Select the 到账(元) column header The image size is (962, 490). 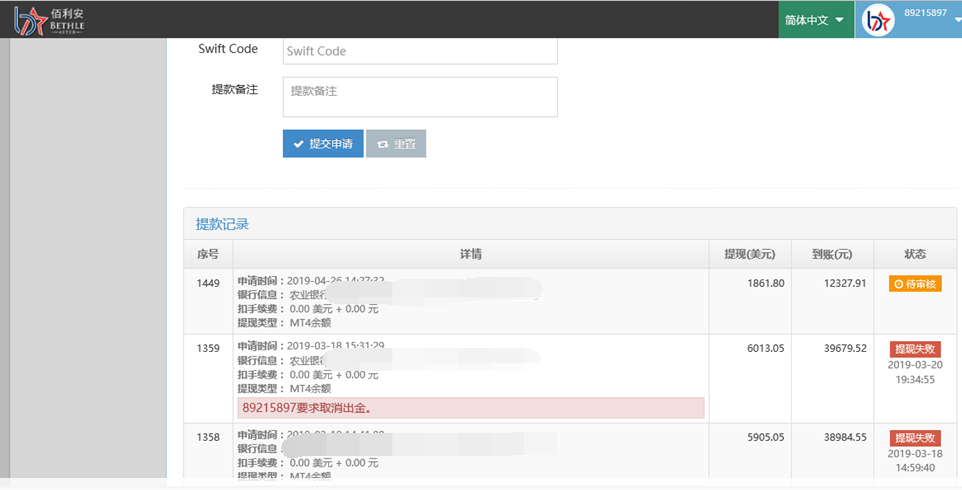point(832,254)
